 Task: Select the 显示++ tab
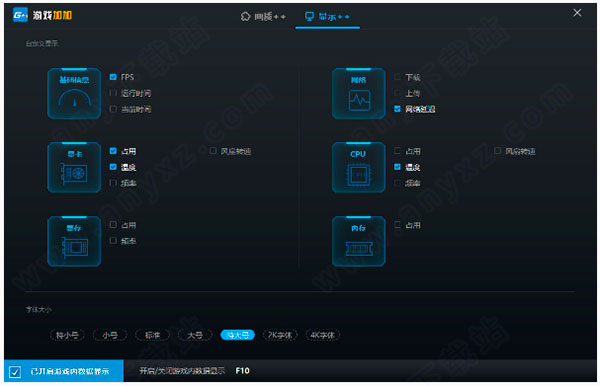click(327, 16)
